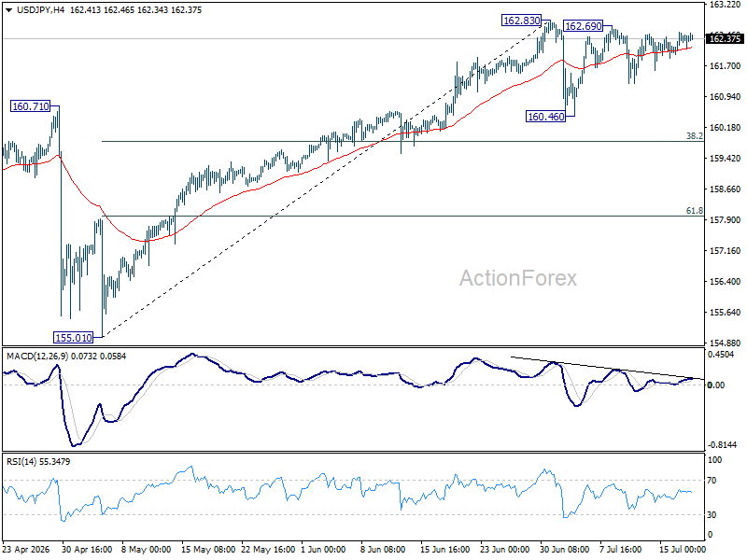Click the 157.160 price axis value

point(726,251)
